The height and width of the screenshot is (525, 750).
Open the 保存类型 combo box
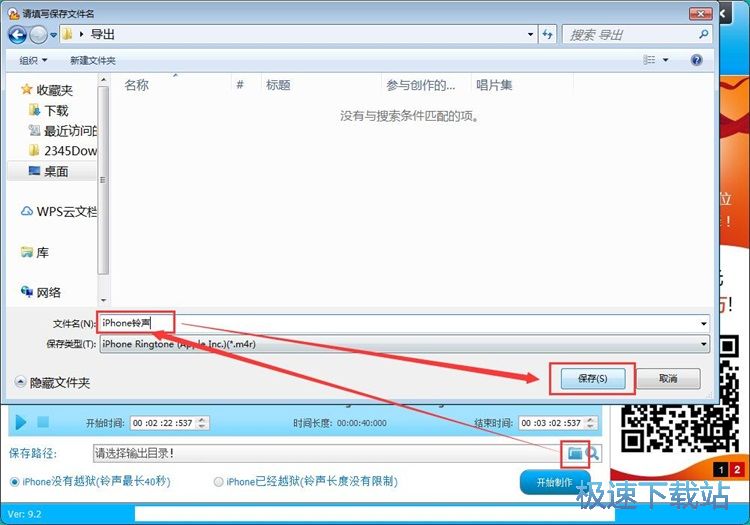click(404, 344)
